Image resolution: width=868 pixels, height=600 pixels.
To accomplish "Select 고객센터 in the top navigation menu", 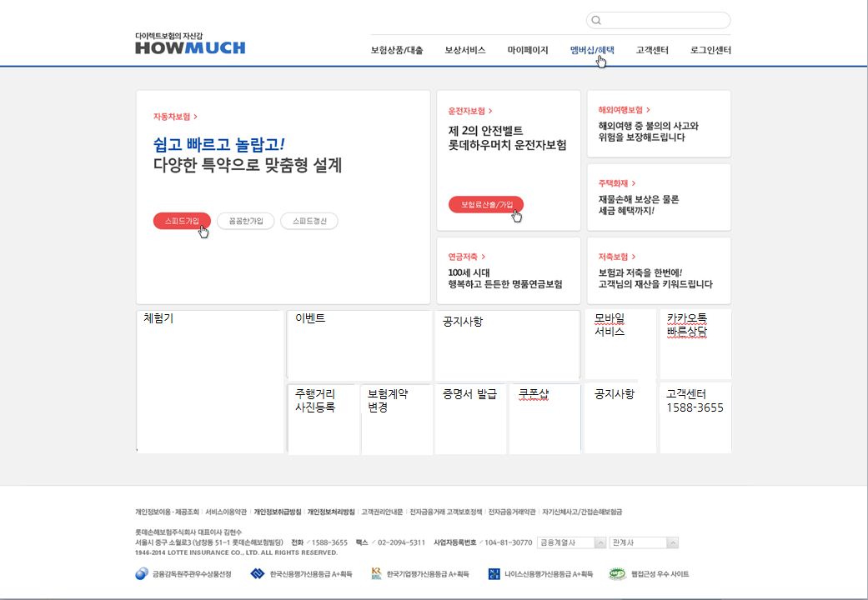I will [652, 50].
